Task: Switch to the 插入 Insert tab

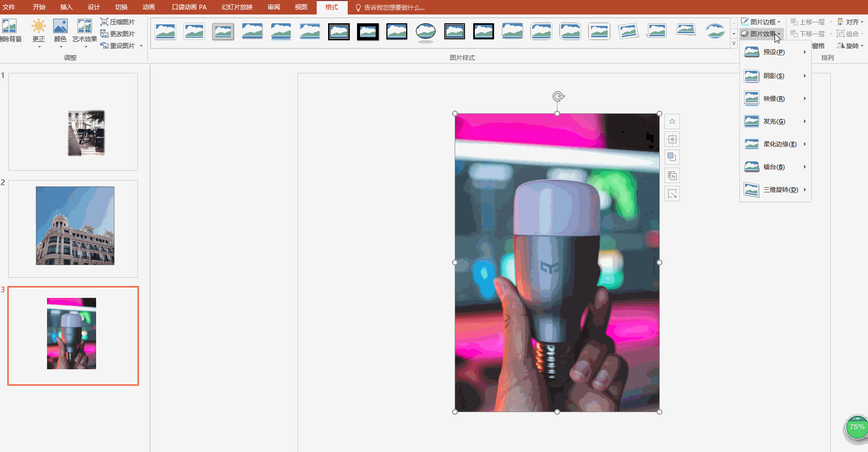Action: 66,7
